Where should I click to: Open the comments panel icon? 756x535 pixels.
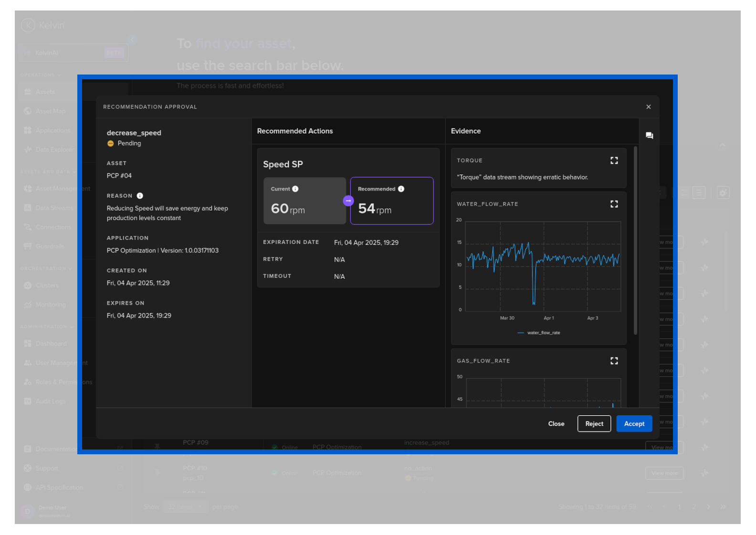click(649, 136)
